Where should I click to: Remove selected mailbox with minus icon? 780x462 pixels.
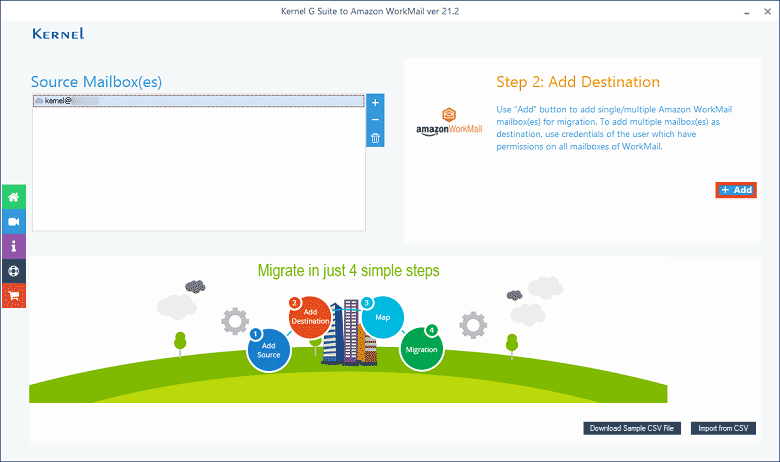coord(375,120)
